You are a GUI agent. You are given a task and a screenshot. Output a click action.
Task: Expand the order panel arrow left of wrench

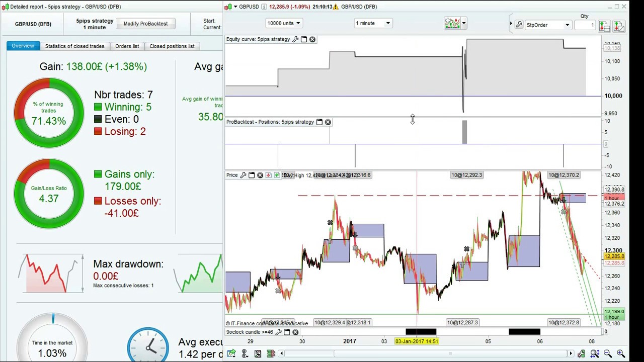[511, 24]
